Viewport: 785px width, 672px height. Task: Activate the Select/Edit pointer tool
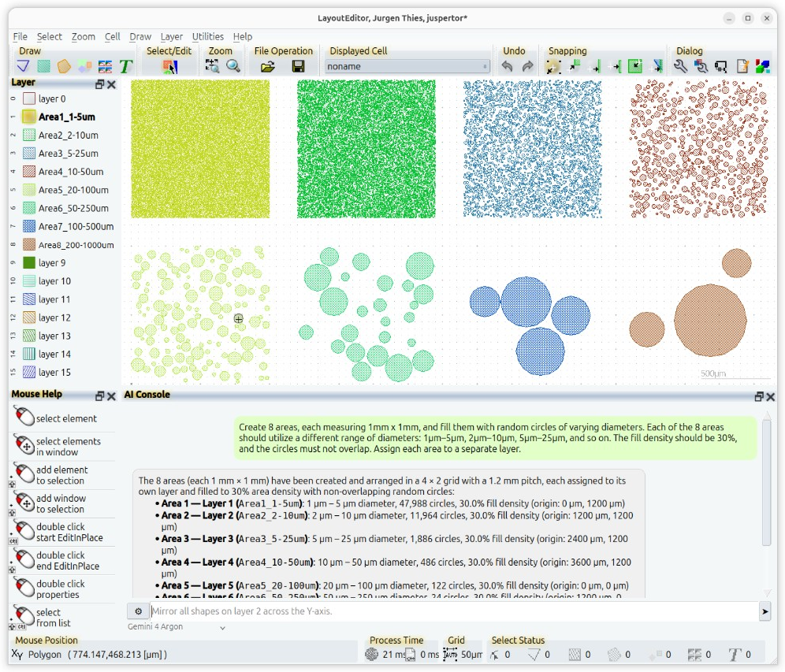coord(169,66)
